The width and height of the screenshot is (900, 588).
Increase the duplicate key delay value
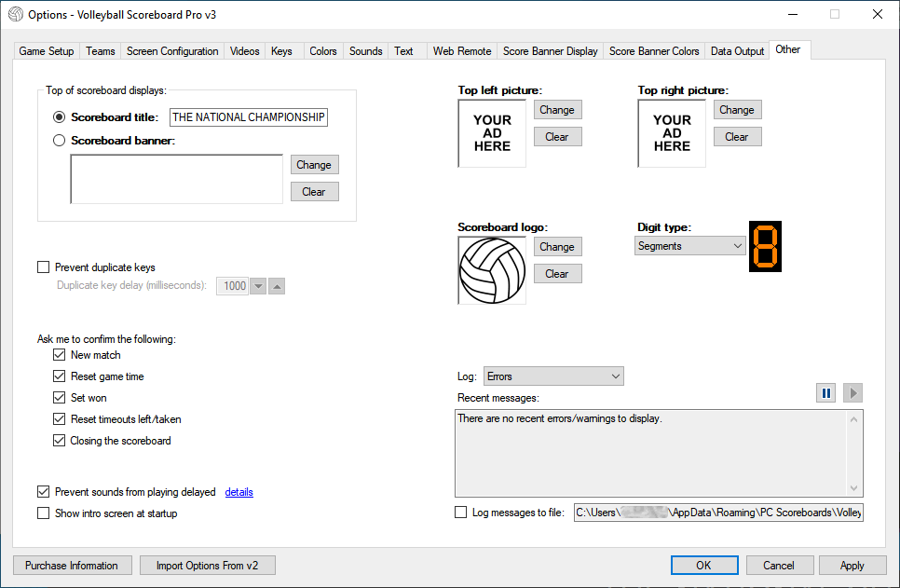point(277,286)
